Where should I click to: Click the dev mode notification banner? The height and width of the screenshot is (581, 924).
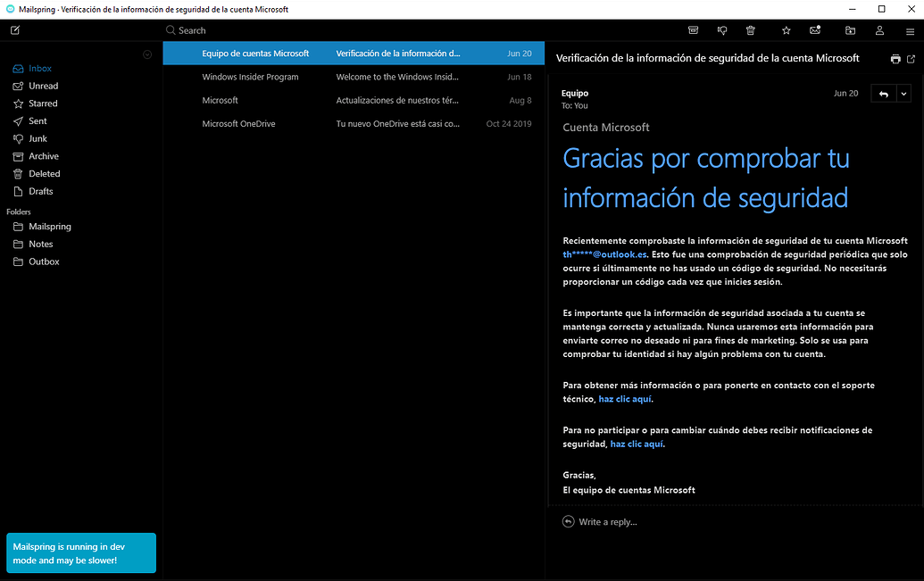click(x=81, y=553)
